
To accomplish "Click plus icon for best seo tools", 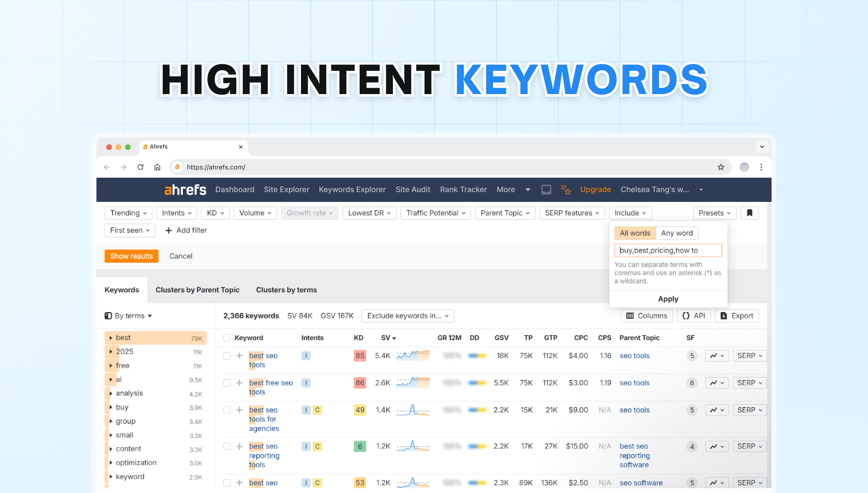I will click(239, 355).
